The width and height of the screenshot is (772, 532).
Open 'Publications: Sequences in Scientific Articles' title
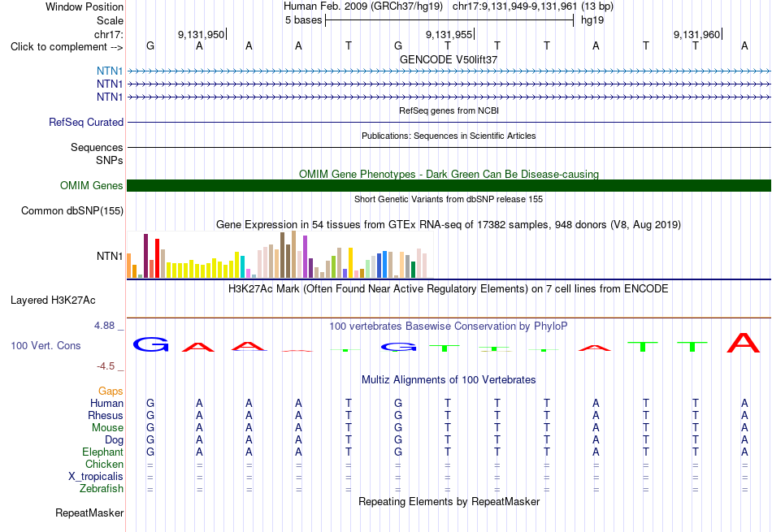click(449, 136)
